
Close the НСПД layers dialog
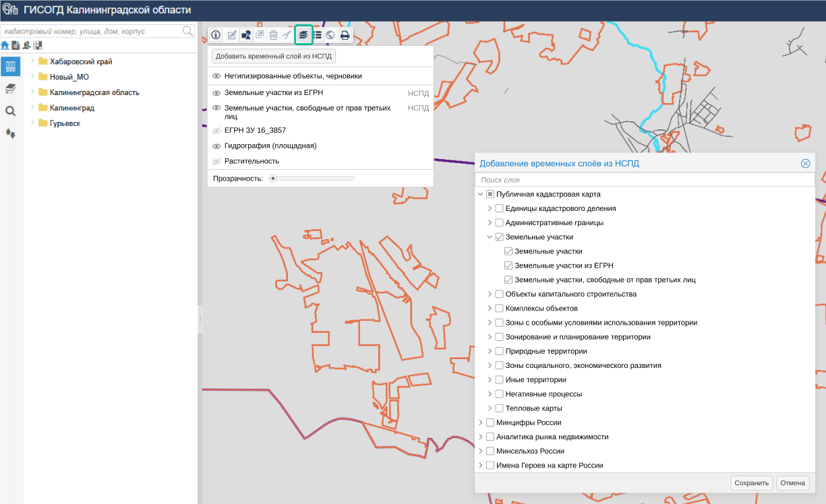(x=805, y=164)
